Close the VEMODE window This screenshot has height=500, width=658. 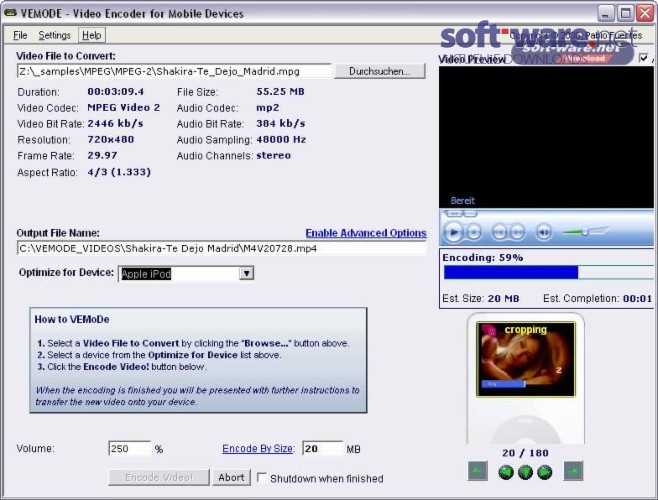[x=645, y=13]
